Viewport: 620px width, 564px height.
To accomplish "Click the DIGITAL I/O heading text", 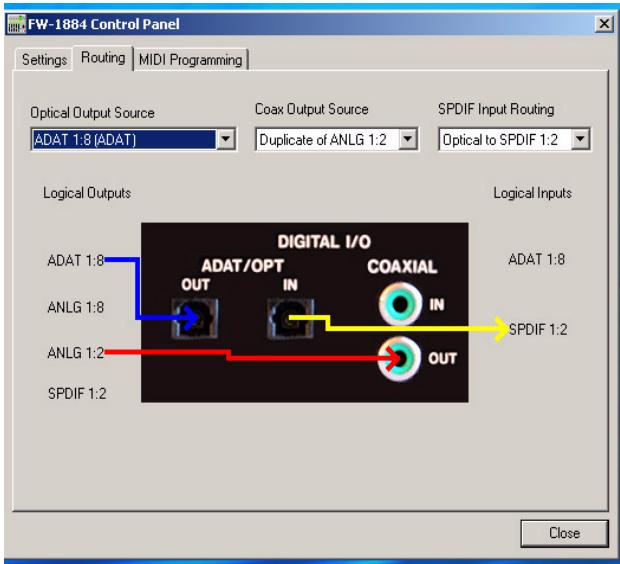I will 324,242.
